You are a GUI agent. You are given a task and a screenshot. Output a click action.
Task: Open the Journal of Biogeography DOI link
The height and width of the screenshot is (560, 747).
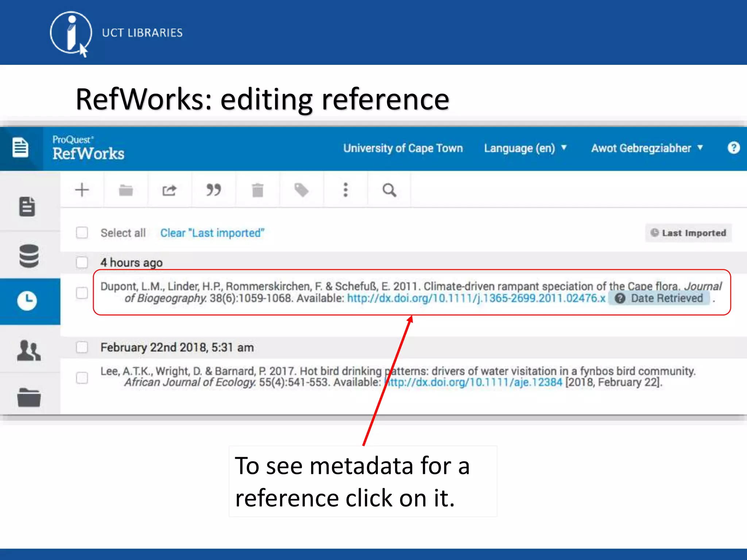476,298
